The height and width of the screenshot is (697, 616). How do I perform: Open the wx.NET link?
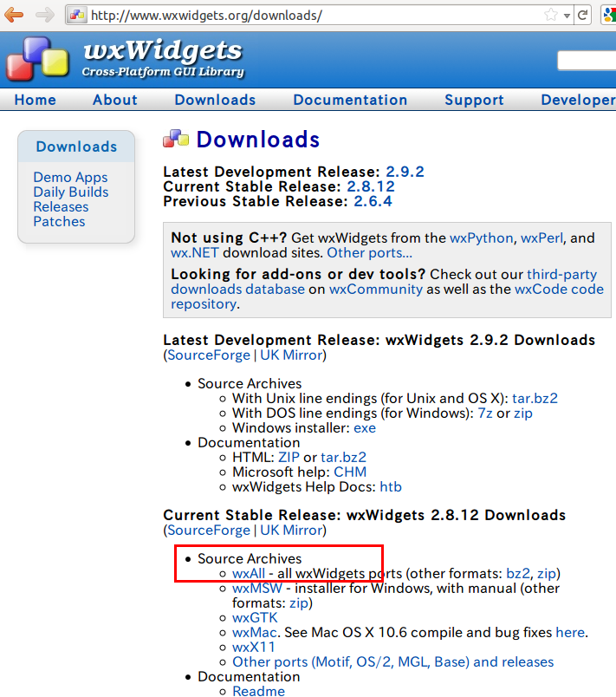click(195, 252)
